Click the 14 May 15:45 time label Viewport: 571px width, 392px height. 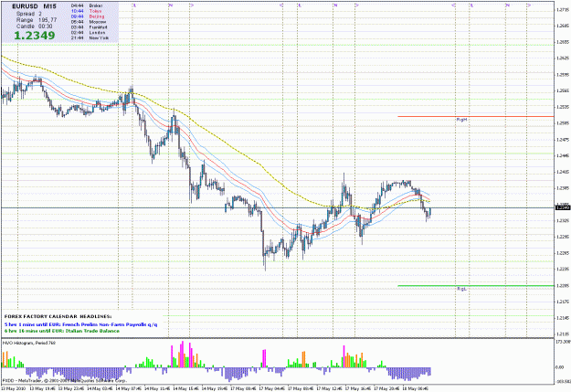(x=185, y=388)
